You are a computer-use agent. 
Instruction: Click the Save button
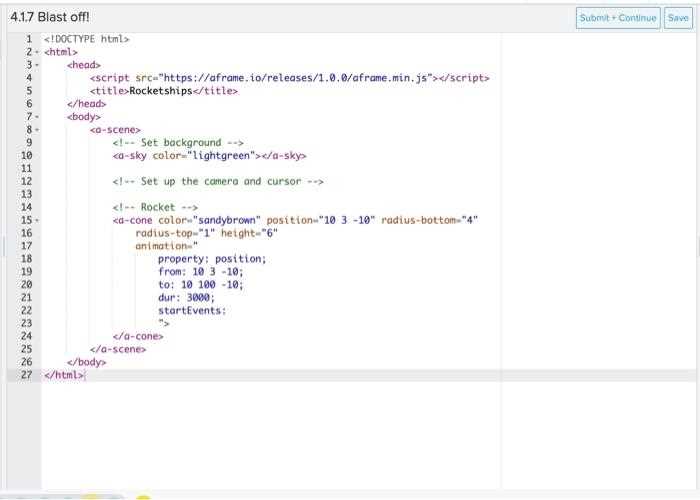tap(678, 18)
